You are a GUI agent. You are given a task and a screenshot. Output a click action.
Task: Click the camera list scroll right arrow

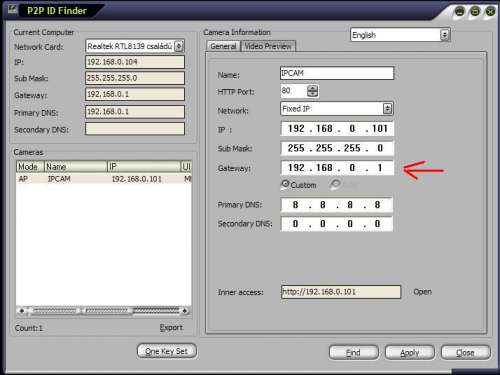184,311
